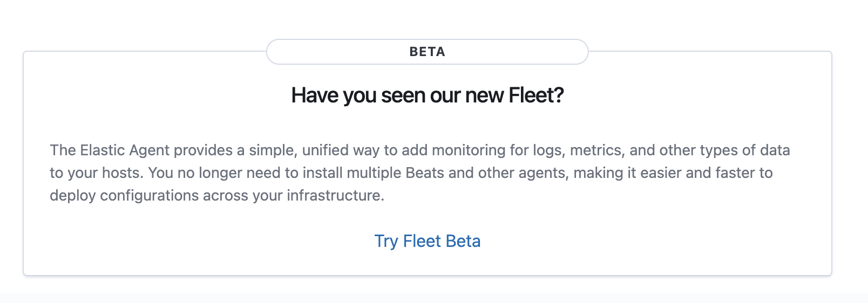This screenshot has width=868, height=303.
Task: Click "Elastic Agent" in the description
Action: pyautogui.click(x=125, y=150)
